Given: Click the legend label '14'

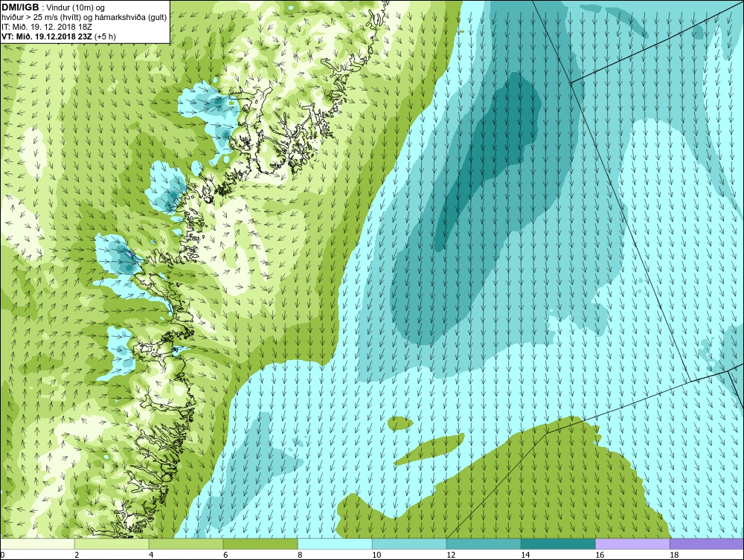Looking at the screenshot, I should coord(525,555).
